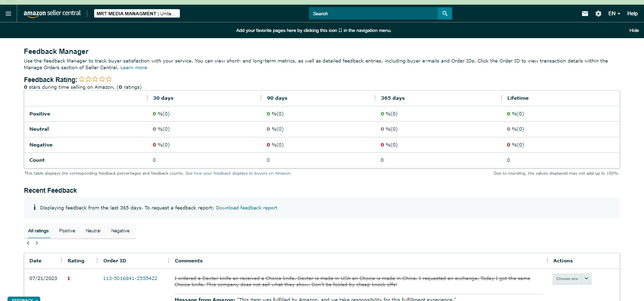
Task: Click the Neutral row label in metrics table
Action: click(39, 129)
